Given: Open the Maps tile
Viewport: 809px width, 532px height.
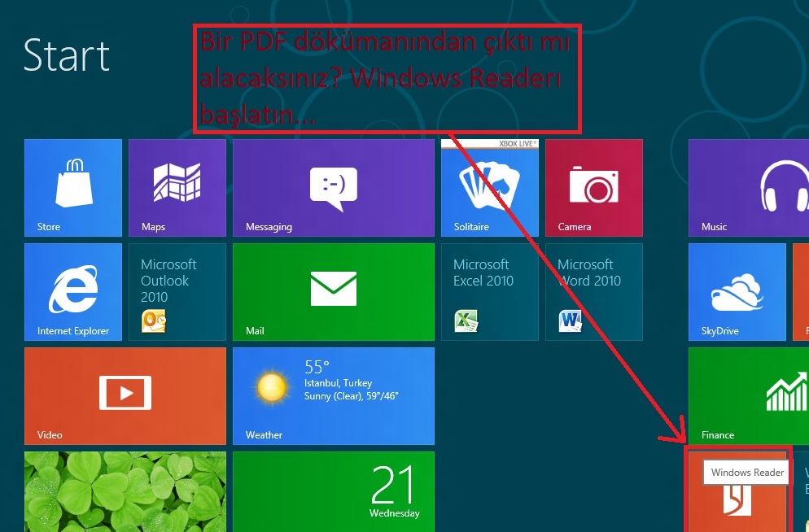Looking at the screenshot, I should tap(177, 188).
